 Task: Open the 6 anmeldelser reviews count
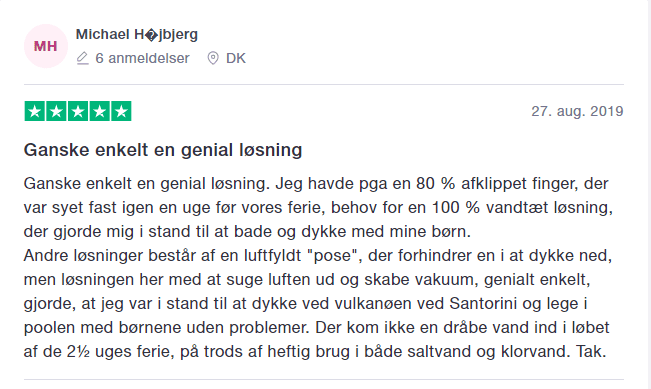tap(142, 58)
